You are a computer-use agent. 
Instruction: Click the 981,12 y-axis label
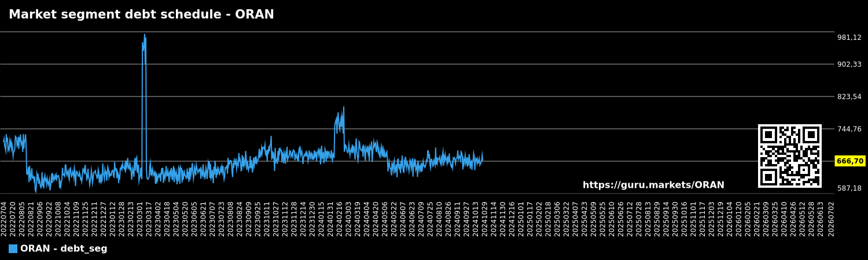tap(849, 38)
